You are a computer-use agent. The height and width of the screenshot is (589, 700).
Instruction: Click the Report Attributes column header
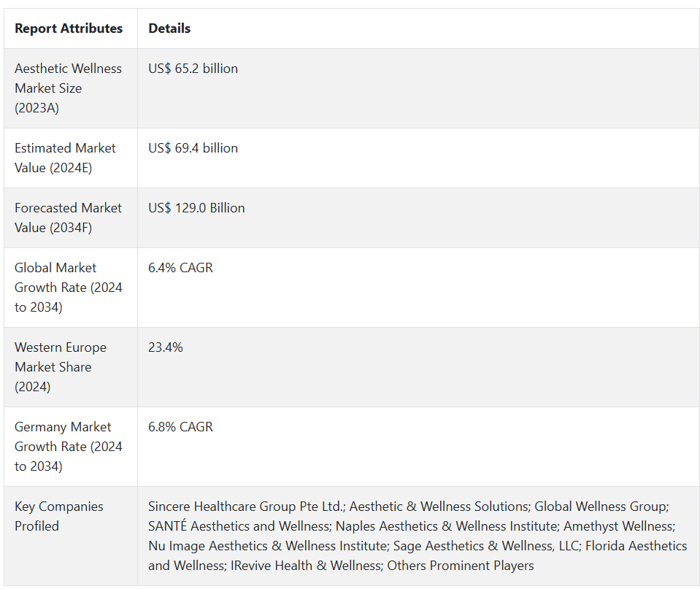[69, 28]
